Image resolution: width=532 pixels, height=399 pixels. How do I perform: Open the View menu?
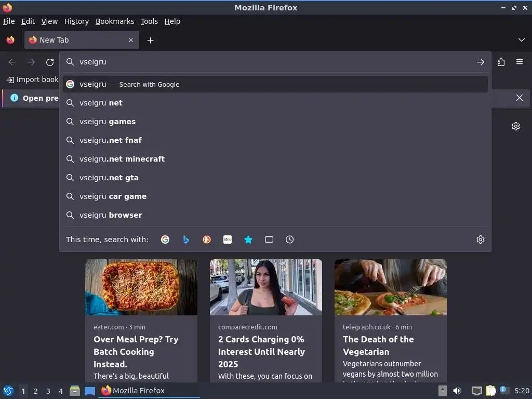[49, 21]
